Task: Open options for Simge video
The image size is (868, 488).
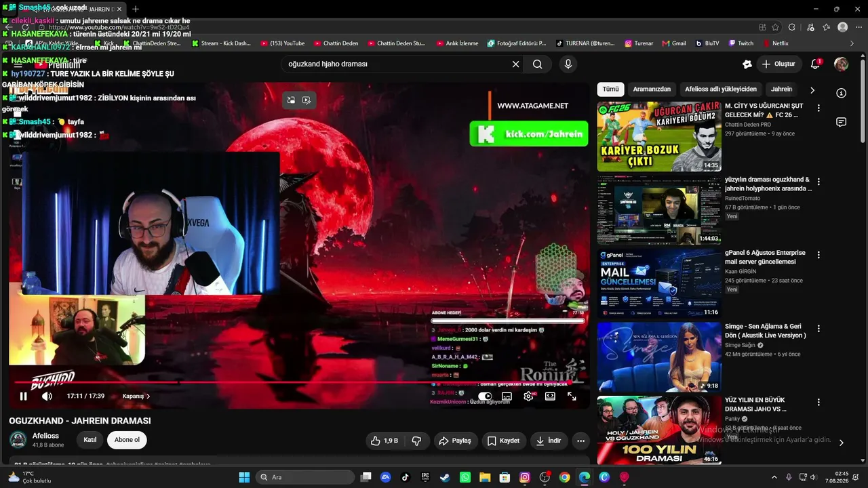Action: click(818, 328)
